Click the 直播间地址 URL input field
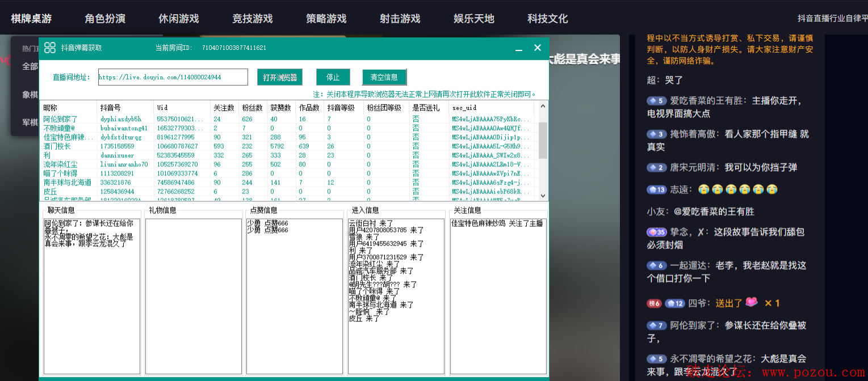868x381 pixels. [x=173, y=77]
